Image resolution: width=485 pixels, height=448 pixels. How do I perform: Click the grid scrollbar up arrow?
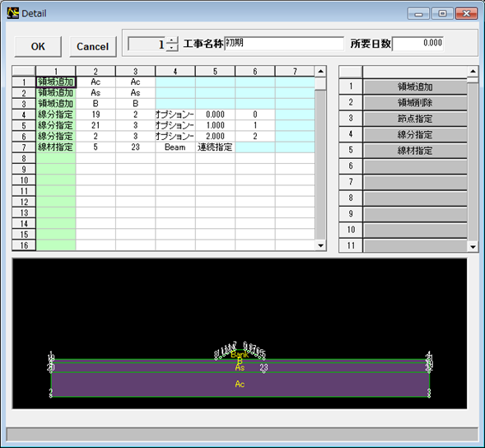point(320,71)
